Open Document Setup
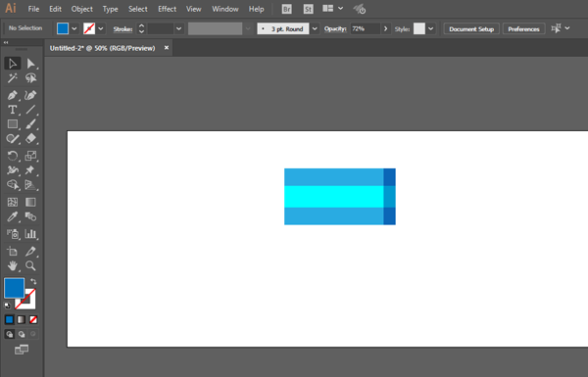This screenshot has width=588, height=377. pos(471,28)
